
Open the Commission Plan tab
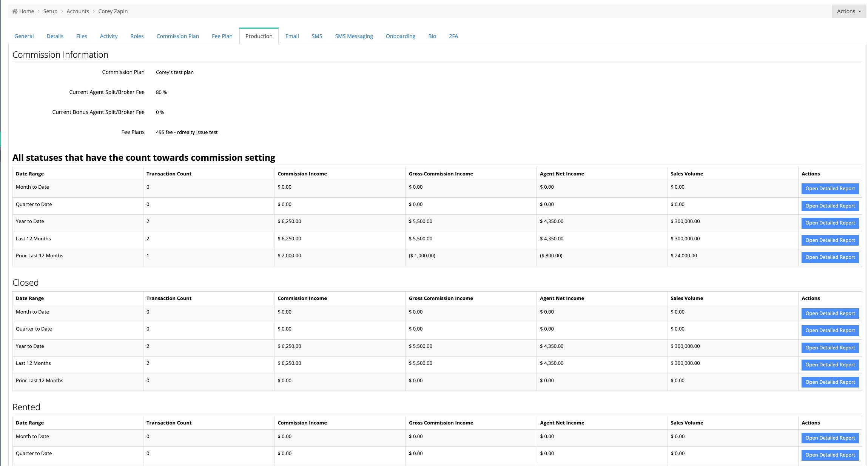coord(177,36)
